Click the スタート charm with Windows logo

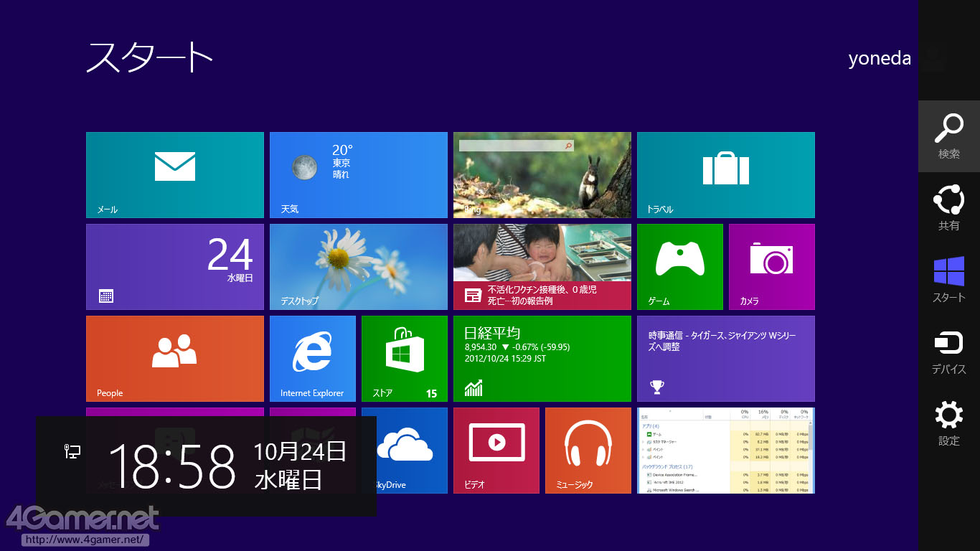click(949, 280)
